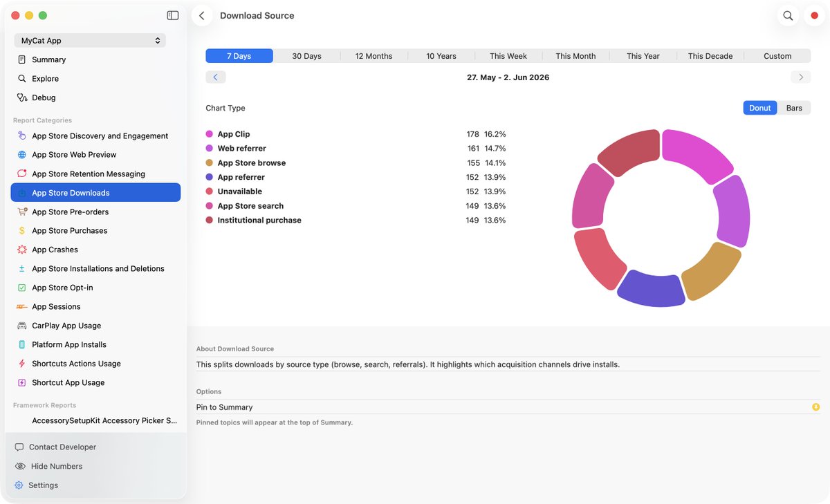Select the 7 Days range tab
Viewport: 830px width, 504px height.
click(239, 56)
